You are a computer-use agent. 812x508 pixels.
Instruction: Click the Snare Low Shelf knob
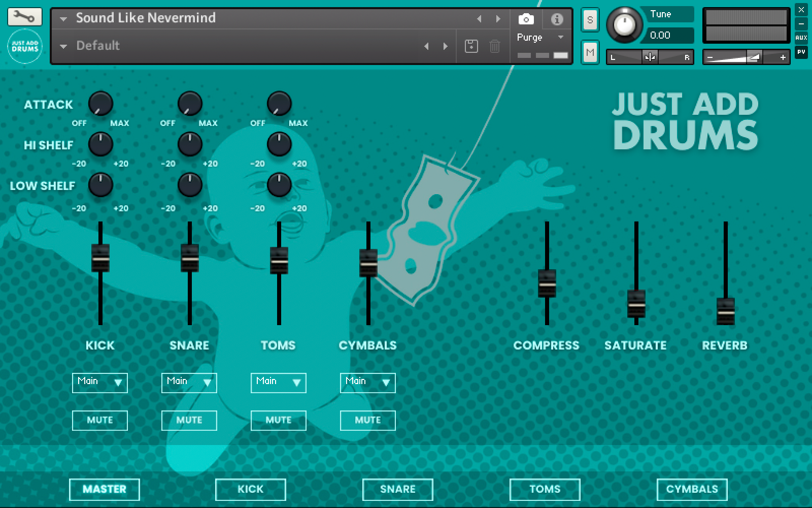pos(190,185)
